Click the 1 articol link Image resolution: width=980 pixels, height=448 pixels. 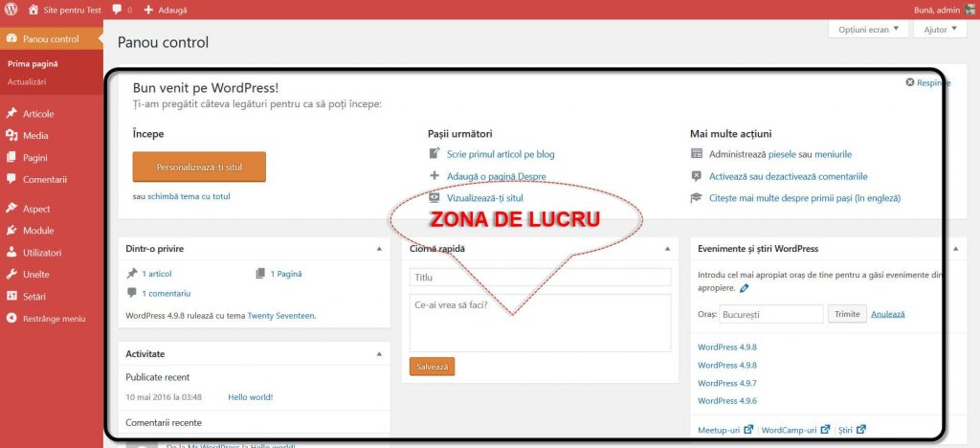pyautogui.click(x=156, y=274)
